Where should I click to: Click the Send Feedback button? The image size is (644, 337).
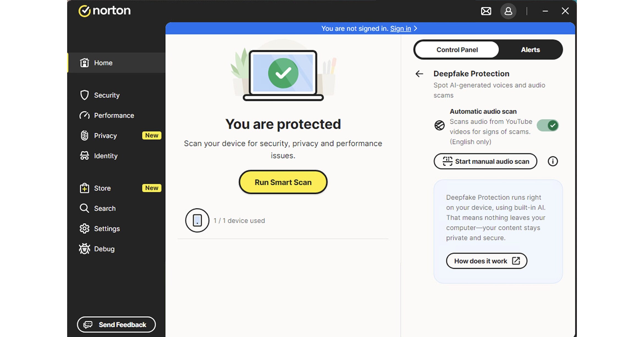pos(116,325)
